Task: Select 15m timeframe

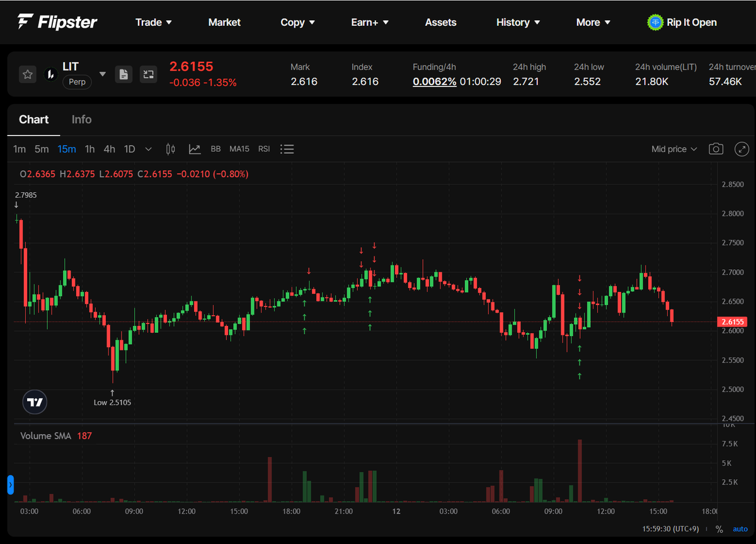Action: click(x=67, y=149)
